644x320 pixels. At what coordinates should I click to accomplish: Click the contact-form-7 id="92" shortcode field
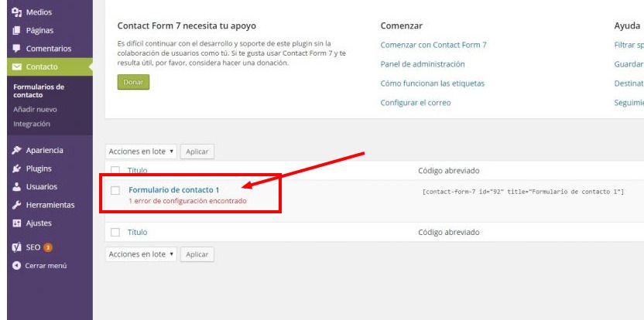522,192
